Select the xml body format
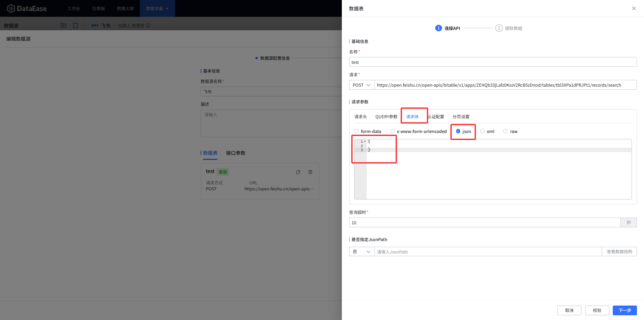 tap(482, 131)
